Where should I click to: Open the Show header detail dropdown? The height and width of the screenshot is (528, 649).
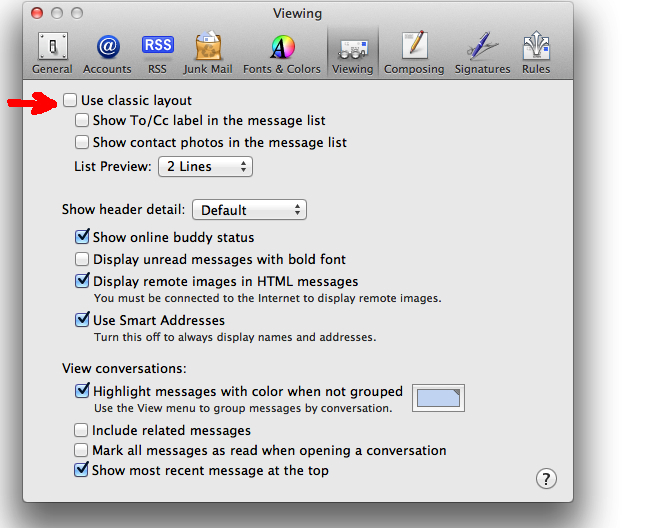pyautogui.click(x=249, y=210)
